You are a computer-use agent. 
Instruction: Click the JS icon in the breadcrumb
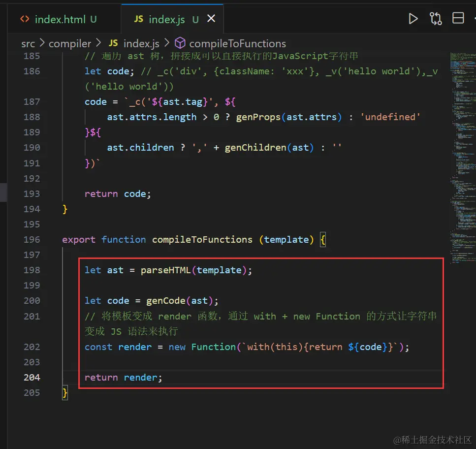[113, 43]
